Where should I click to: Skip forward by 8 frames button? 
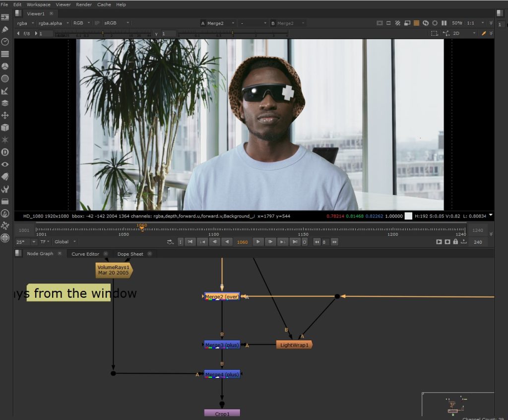334,242
